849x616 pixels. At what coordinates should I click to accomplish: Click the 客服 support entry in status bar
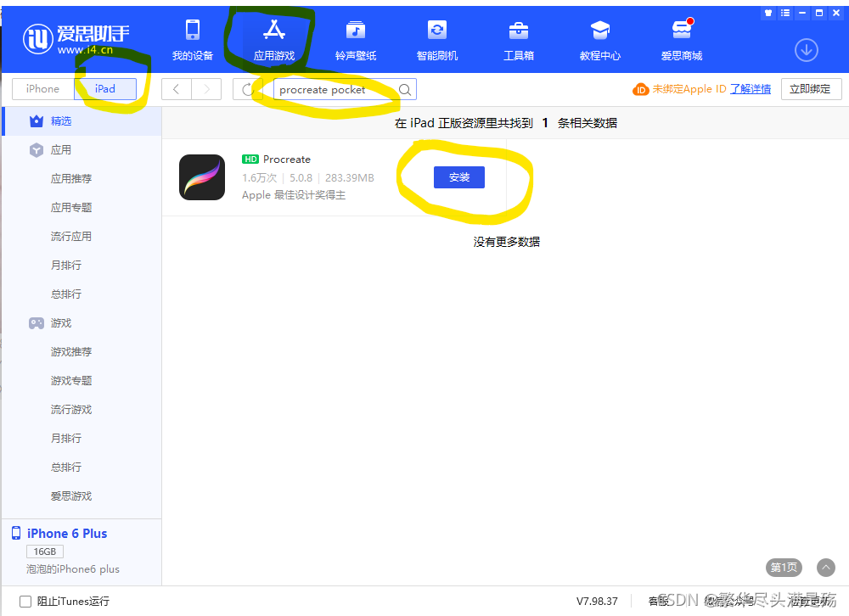[659, 602]
